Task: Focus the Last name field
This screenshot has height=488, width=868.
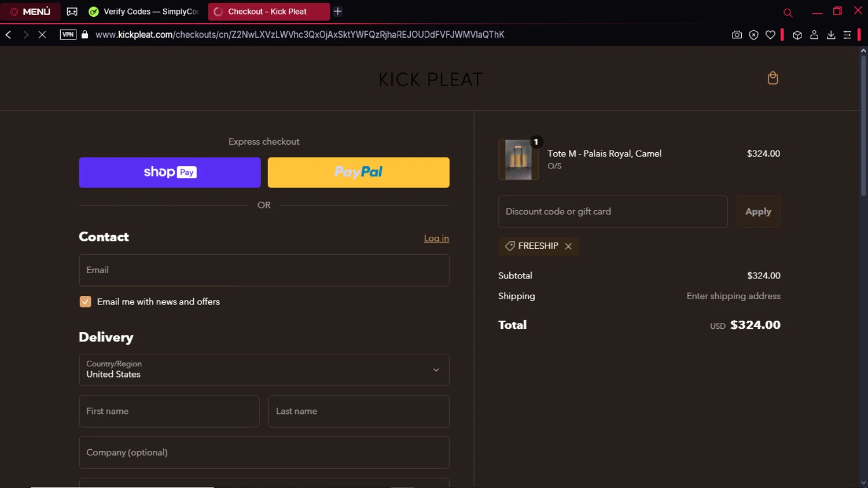Action: coord(359,411)
